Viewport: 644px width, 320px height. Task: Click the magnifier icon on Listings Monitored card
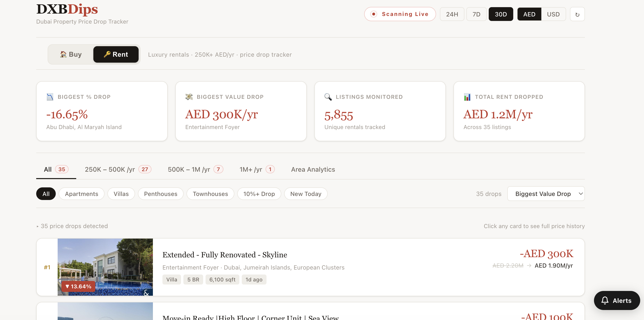coord(328,97)
